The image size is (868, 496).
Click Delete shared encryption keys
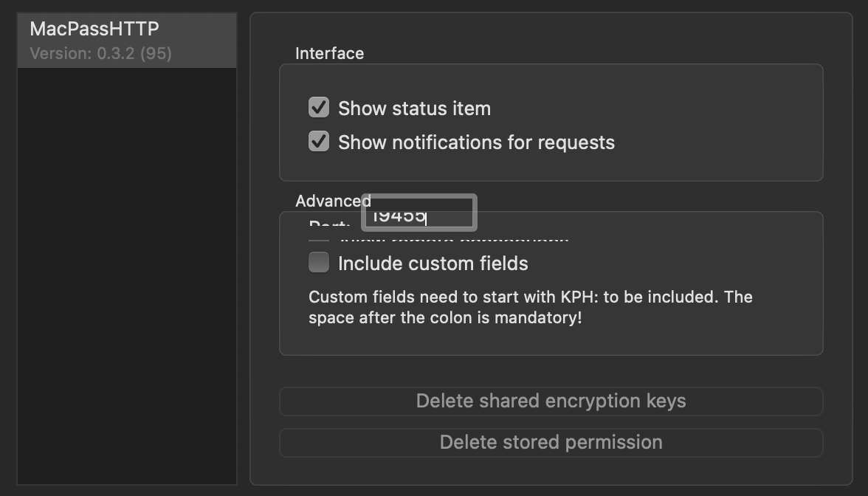coord(551,401)
